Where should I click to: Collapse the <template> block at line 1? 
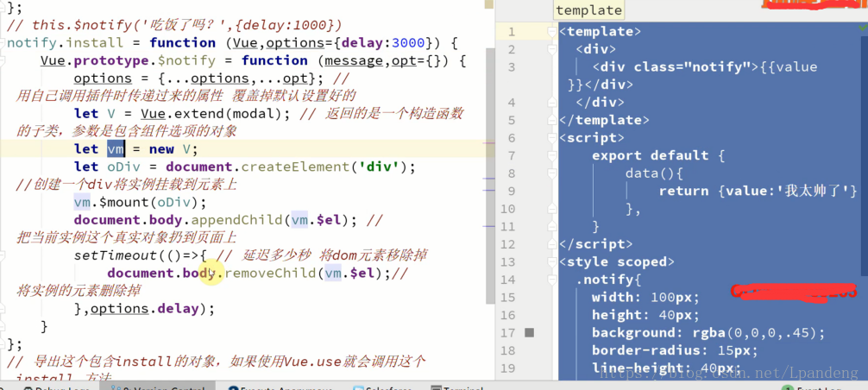(552, 32)
